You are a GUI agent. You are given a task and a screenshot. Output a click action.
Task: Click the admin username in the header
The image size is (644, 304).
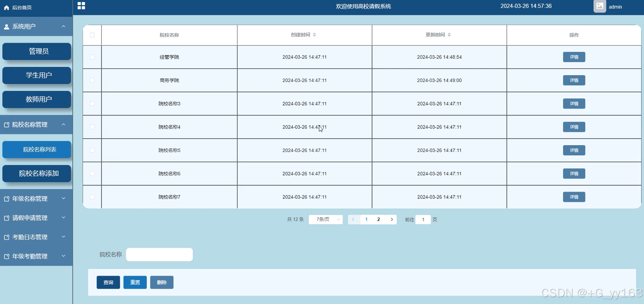click(615, 7)
